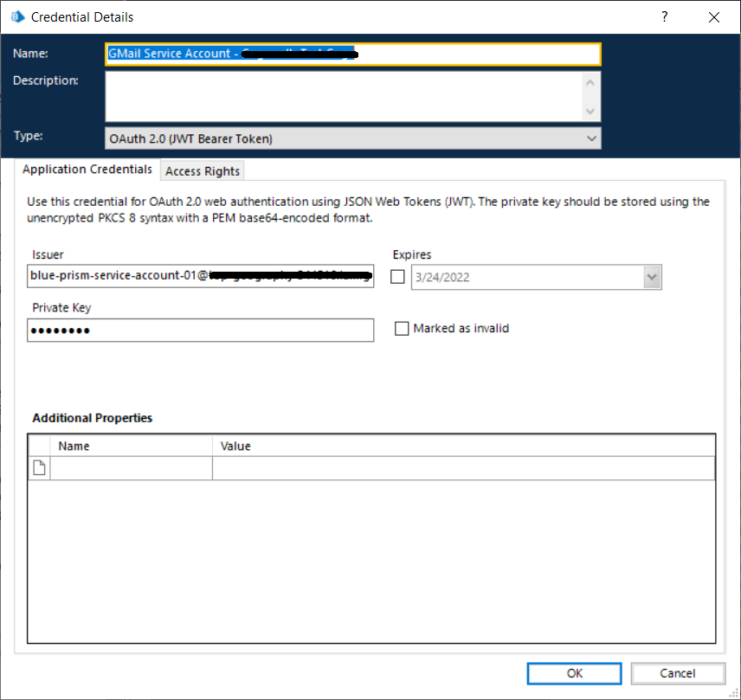Switch to the Access Rights tab
Viewport: 741px width, 700px height.
203,170
